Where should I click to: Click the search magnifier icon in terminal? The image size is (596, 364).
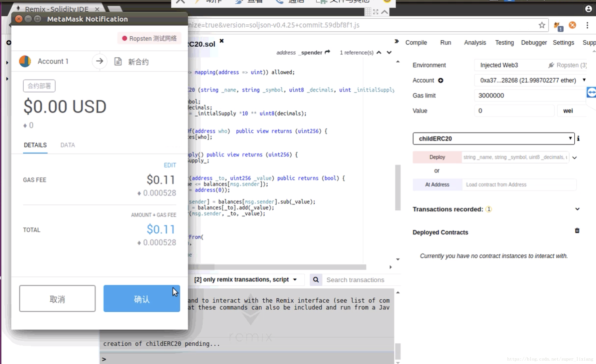point(316,280)
